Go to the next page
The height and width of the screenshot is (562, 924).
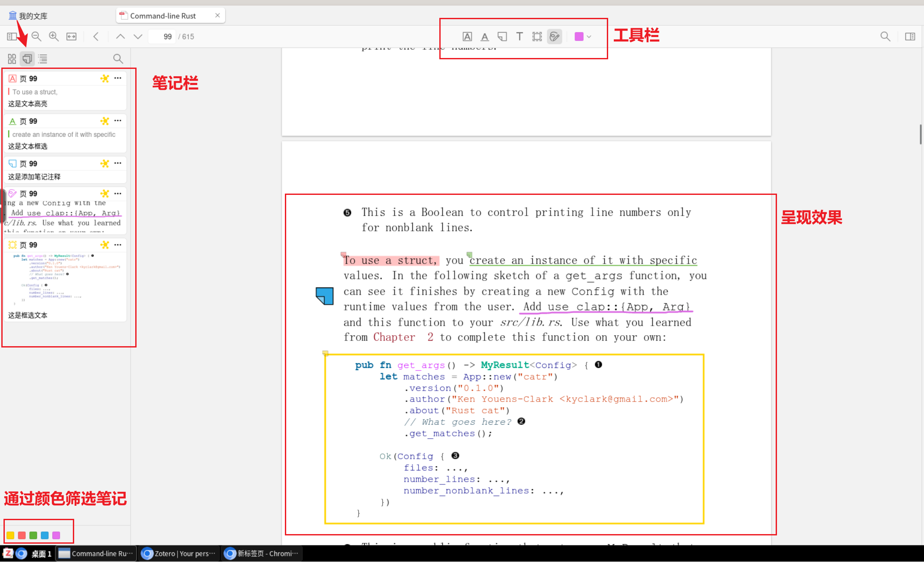pos(138,37)
